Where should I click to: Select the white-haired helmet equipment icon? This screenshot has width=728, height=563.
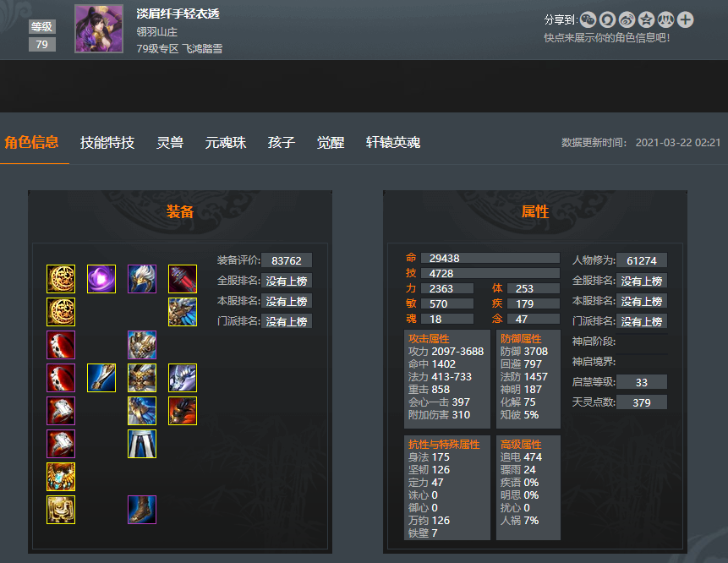[x=142, y=279]
